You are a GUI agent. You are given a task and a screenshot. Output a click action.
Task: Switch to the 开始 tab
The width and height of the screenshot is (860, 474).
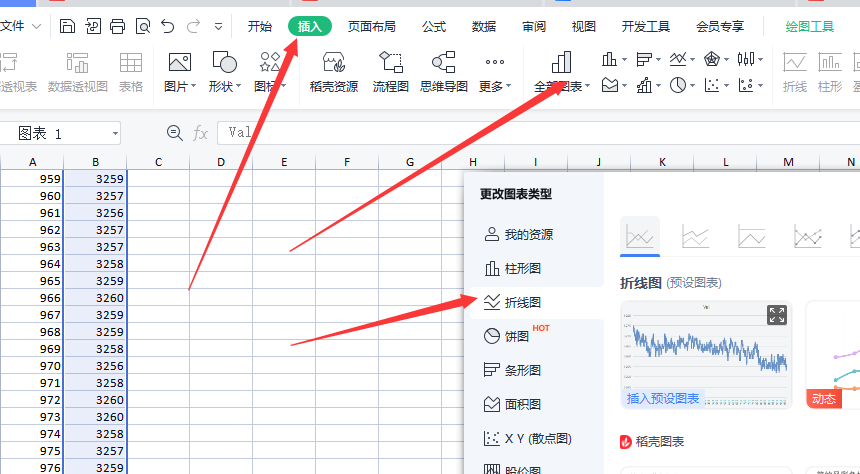point(259,26)
